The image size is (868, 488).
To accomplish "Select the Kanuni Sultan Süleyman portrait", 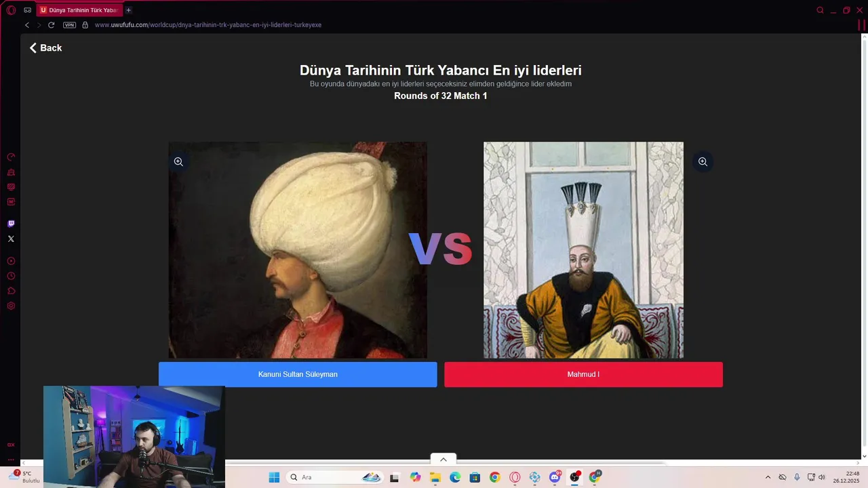I will coord(298,249).
